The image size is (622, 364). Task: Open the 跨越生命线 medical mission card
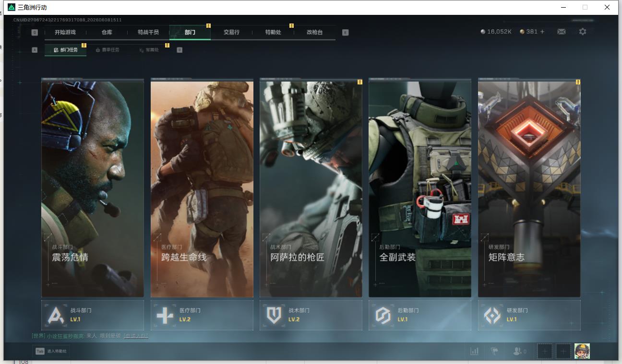[202, 189]
